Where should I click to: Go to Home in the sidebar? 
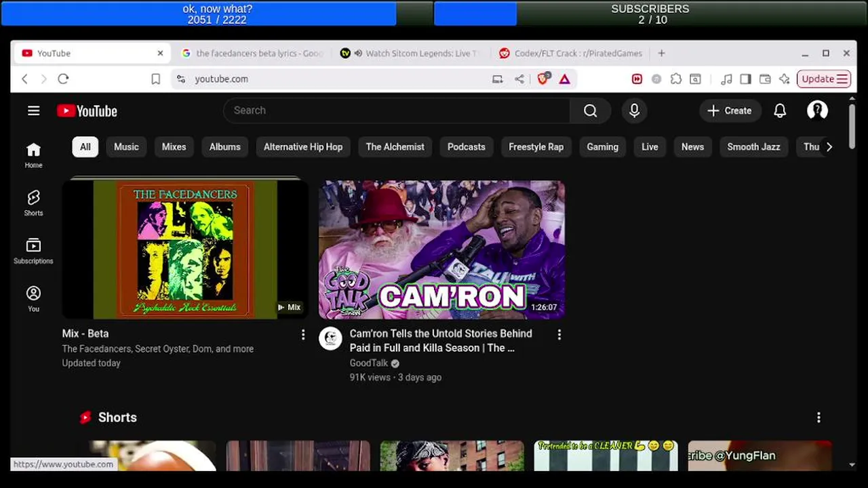coord(33,155)
